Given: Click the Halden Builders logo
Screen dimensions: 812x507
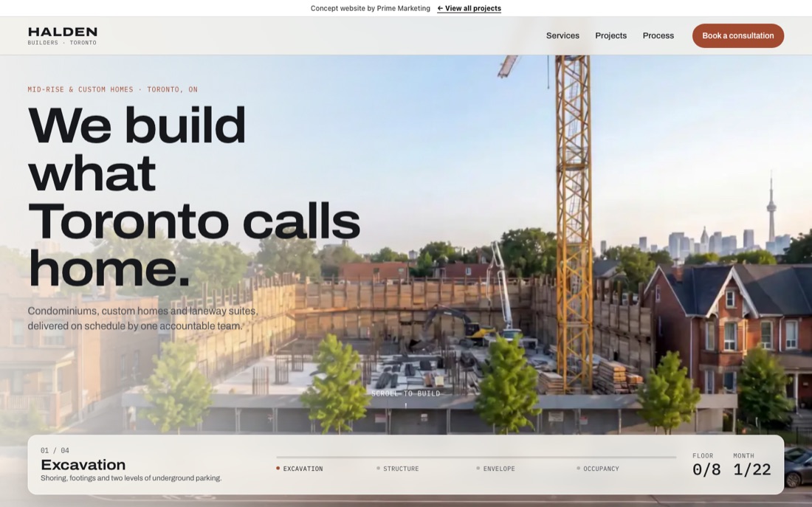Looking at the screenshot, I should (63, 35).
